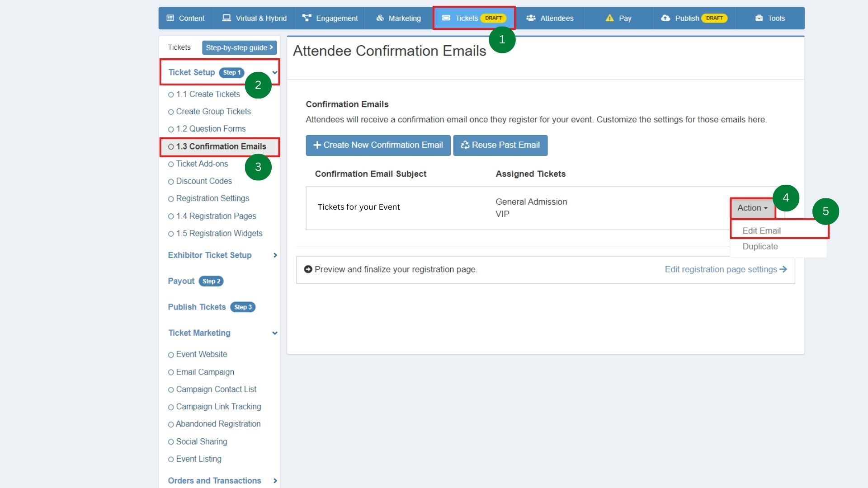
Task: Click the Marketing icon in the navbar
Action: tap(379, 18)
